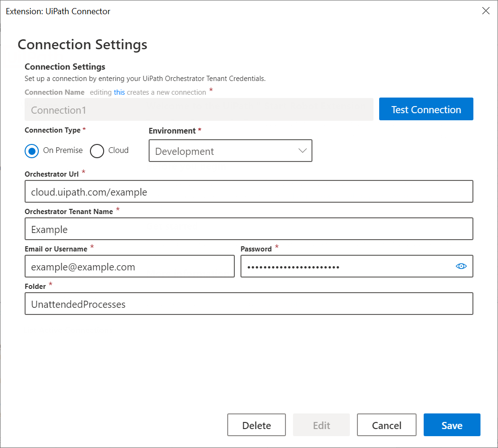The height and width of the screenshot is (448, 498).
Task: Click the 'Orchestrator Url' label
Action: click(52, 174)
